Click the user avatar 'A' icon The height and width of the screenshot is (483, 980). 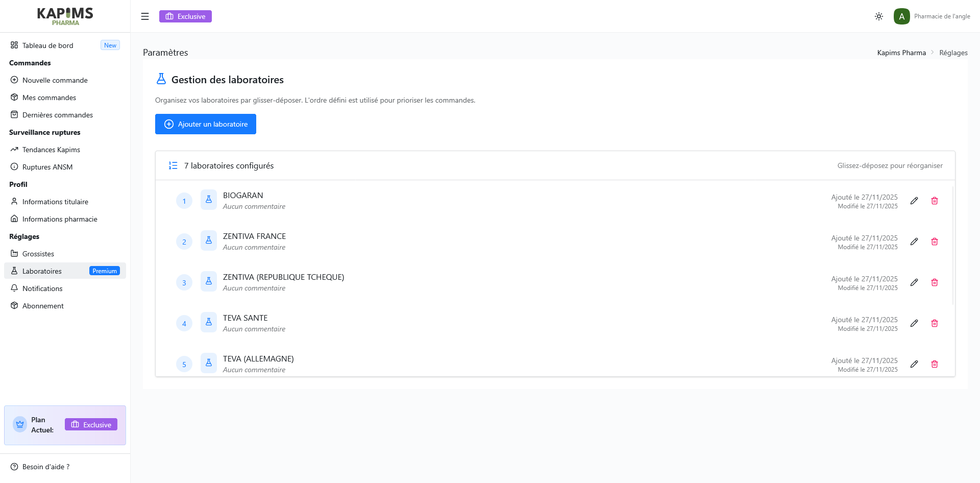901,16
